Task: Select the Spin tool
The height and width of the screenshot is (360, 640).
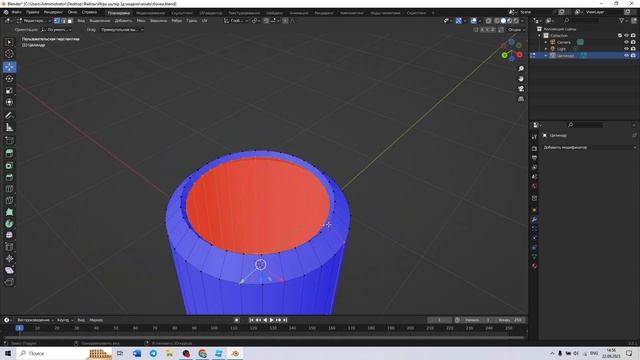Action: click(x=9, y=224)
